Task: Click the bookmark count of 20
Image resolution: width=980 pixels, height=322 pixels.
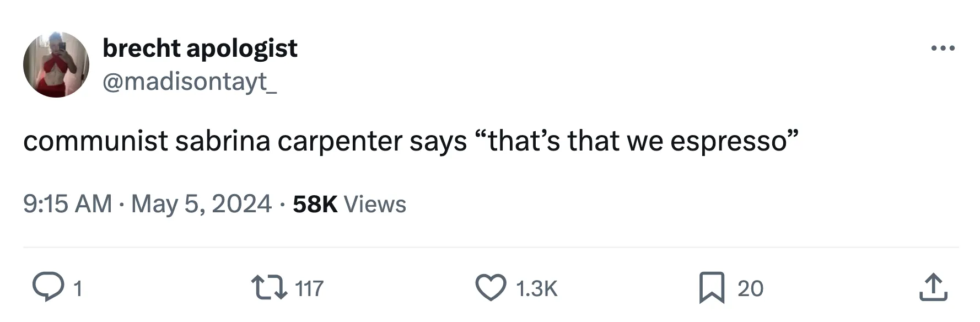Action: pos(750,288)
